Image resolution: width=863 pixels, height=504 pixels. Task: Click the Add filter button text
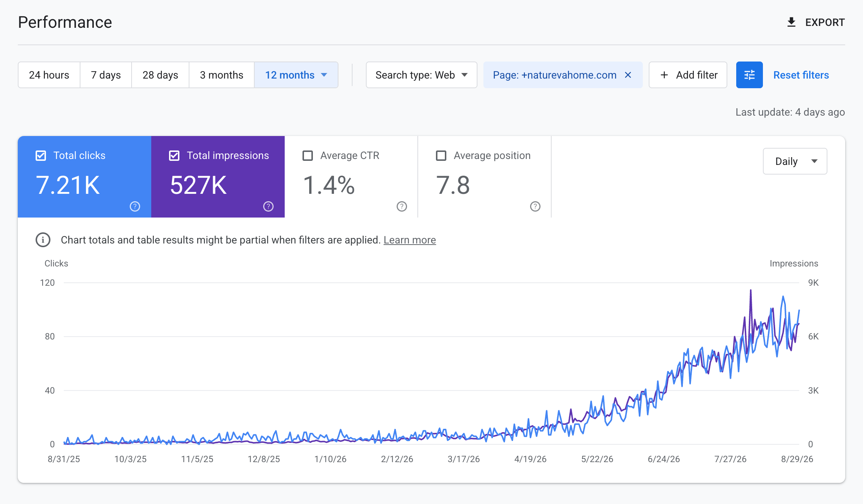(x=697, y=75)
